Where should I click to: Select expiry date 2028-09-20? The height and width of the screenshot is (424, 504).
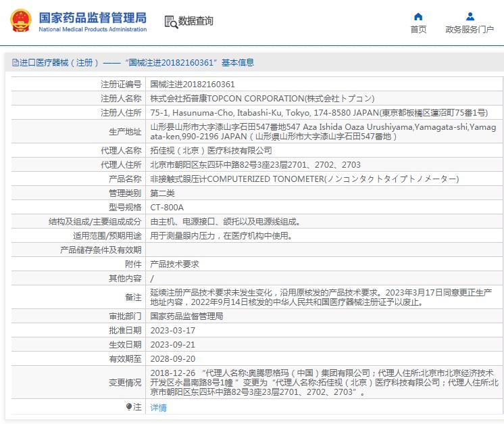pyautogui.click(x=172, y=358)
